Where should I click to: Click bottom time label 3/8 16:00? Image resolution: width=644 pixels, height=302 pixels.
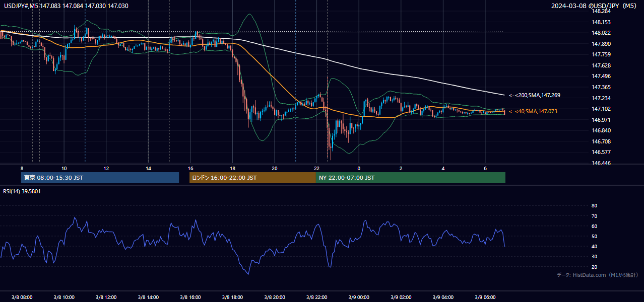[190, 297]
